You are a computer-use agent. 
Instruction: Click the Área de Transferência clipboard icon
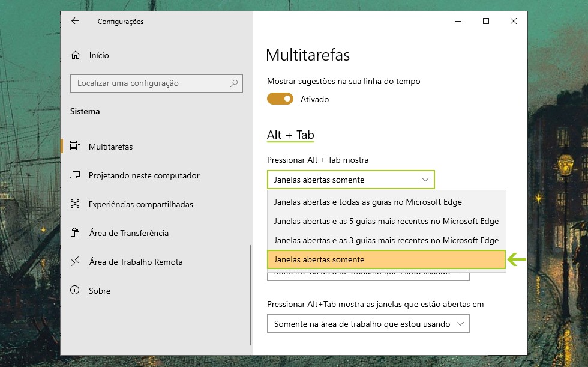tap(75, 233)
